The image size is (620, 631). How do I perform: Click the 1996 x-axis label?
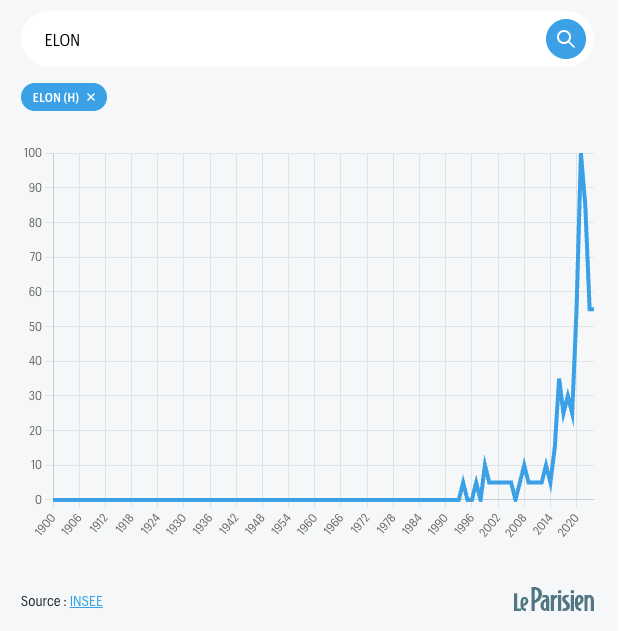463,524
